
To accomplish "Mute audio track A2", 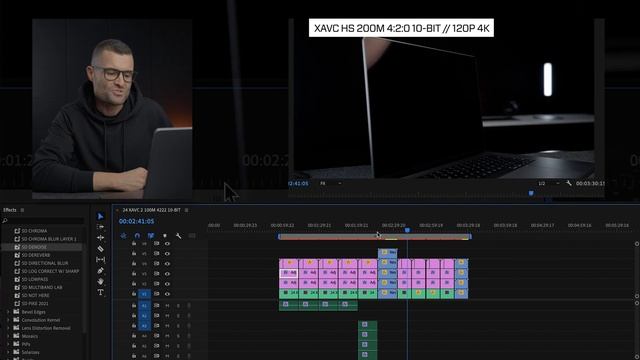I will click(167, 316).
